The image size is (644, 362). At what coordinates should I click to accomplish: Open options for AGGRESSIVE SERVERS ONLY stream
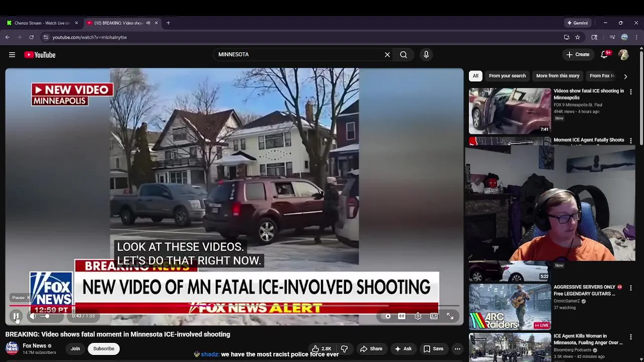point(631,288)
